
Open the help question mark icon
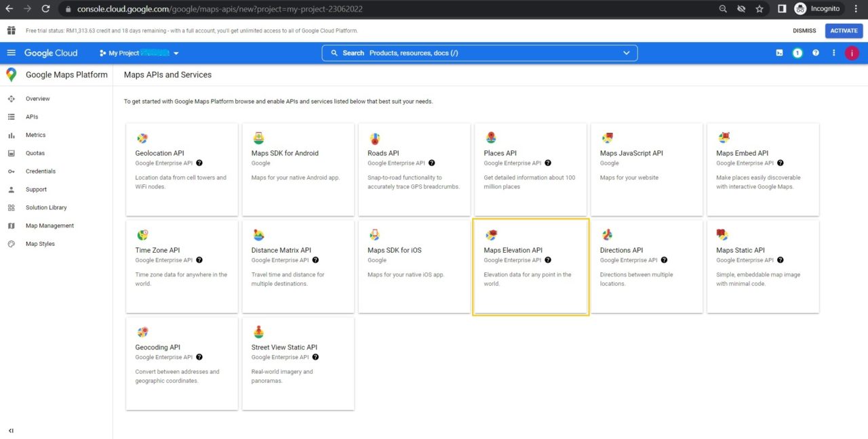pos(816,52)
